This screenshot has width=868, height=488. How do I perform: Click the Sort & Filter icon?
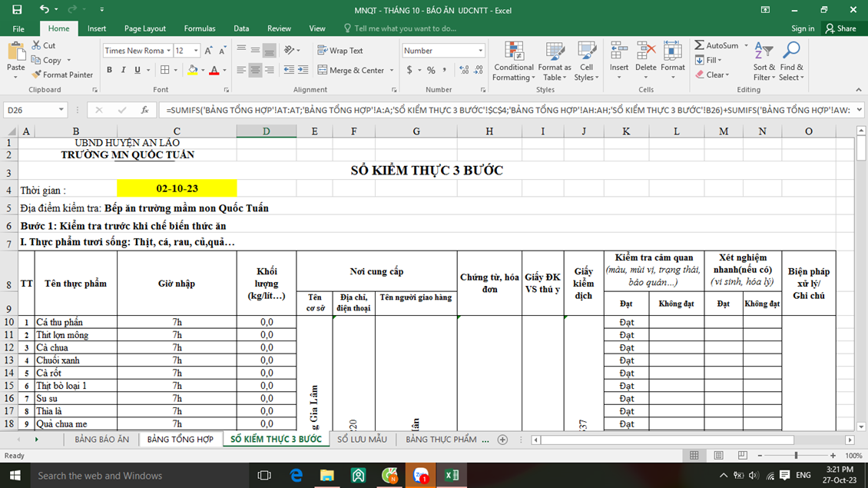[x=764, y=52]
